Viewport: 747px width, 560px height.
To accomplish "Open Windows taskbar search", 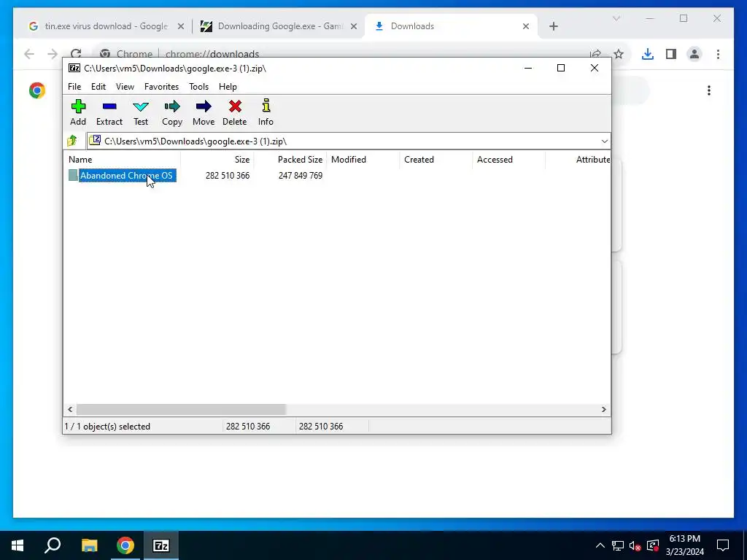I will point(53,545).
